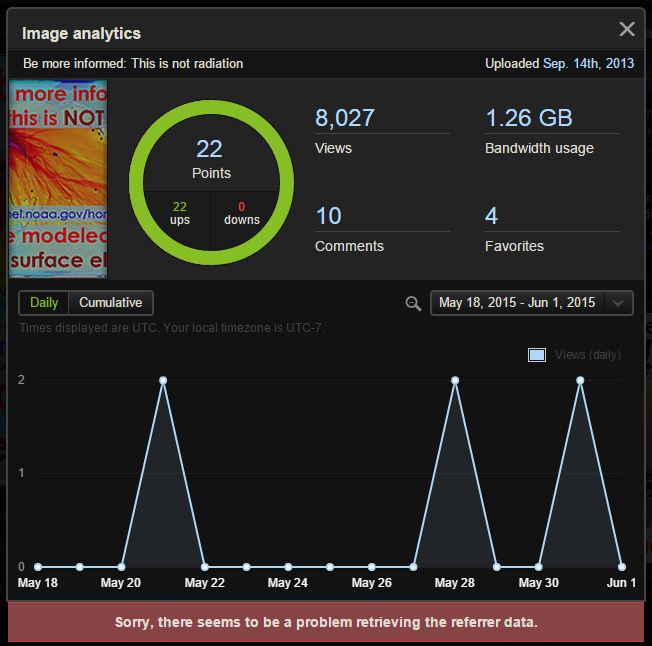This screenshot has width=652, height=646.
Task: Click the Sep. 14th, 2013 upload date
Action: tap(588, 63)
